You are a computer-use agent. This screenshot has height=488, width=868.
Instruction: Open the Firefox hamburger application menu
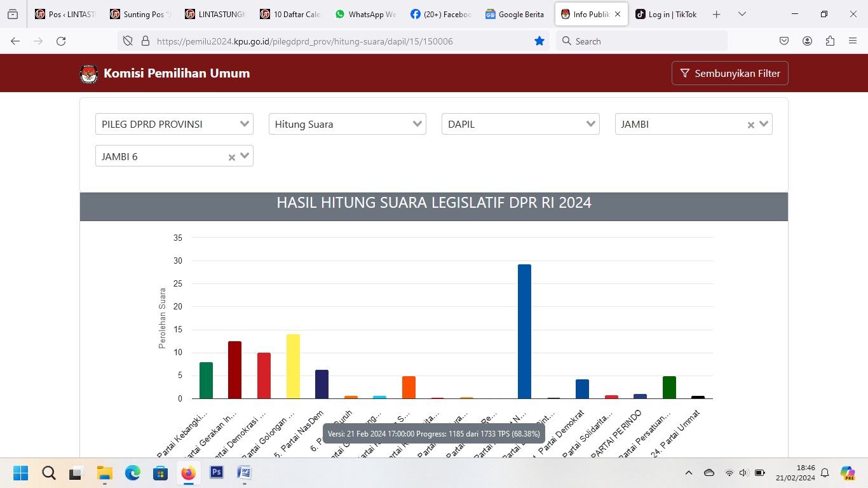click(x=853, y=41)
